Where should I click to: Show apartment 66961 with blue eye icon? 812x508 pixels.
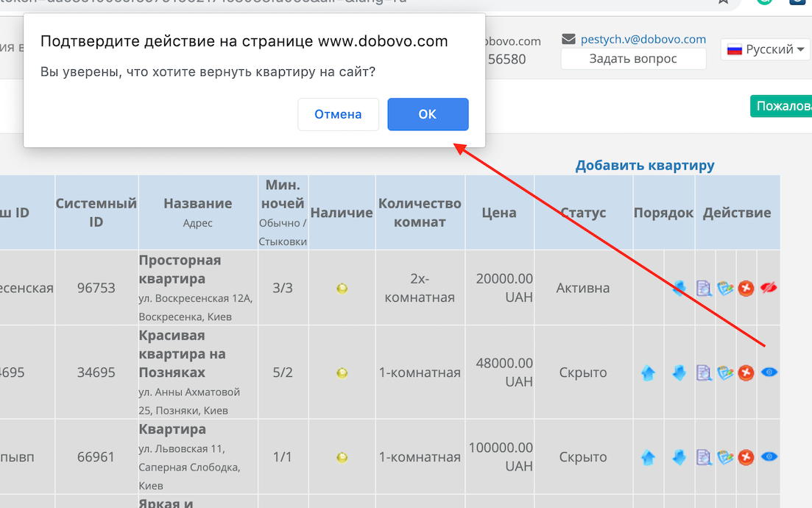769,456
